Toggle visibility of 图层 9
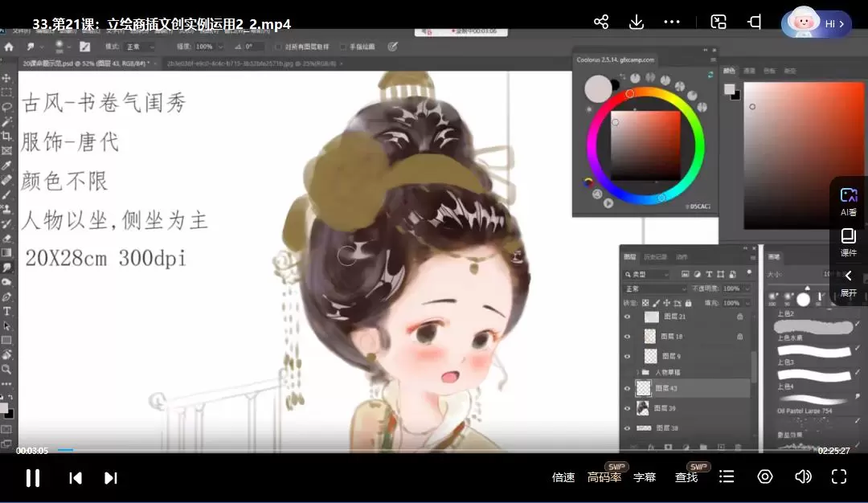This screenshot has height=503, width=868. point(627,357)
